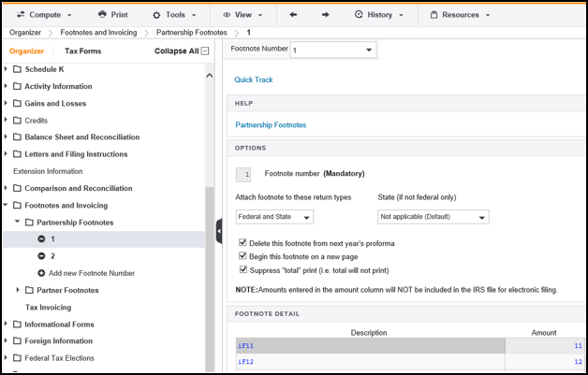Click the Print printer icon
588x375 pixels.
(x=102, y=14)
